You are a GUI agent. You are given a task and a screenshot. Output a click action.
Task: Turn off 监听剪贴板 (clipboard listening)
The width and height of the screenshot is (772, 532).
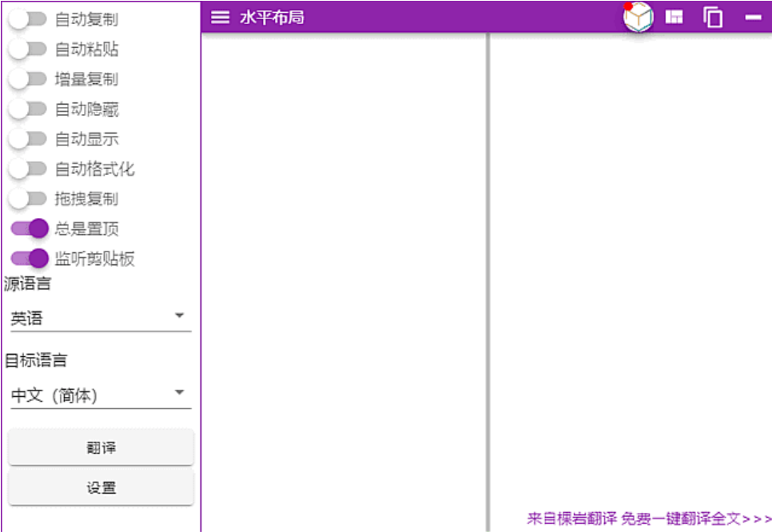(30, 259)
